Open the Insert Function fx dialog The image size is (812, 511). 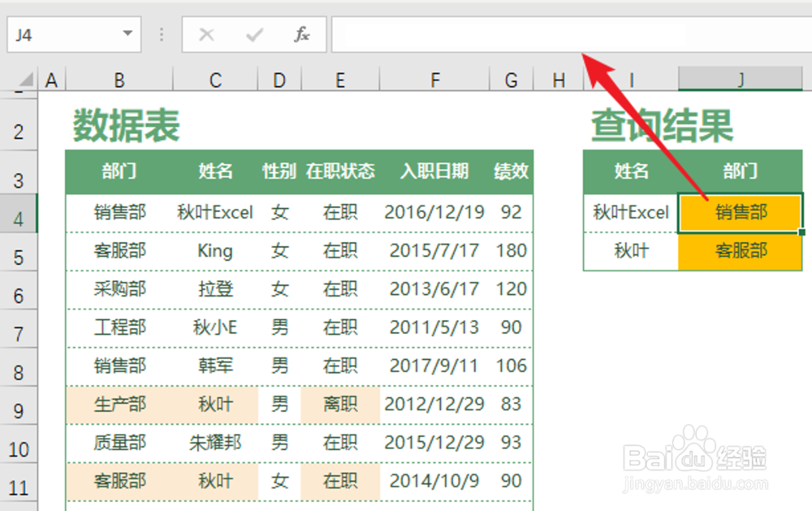(x=301, y=35)
